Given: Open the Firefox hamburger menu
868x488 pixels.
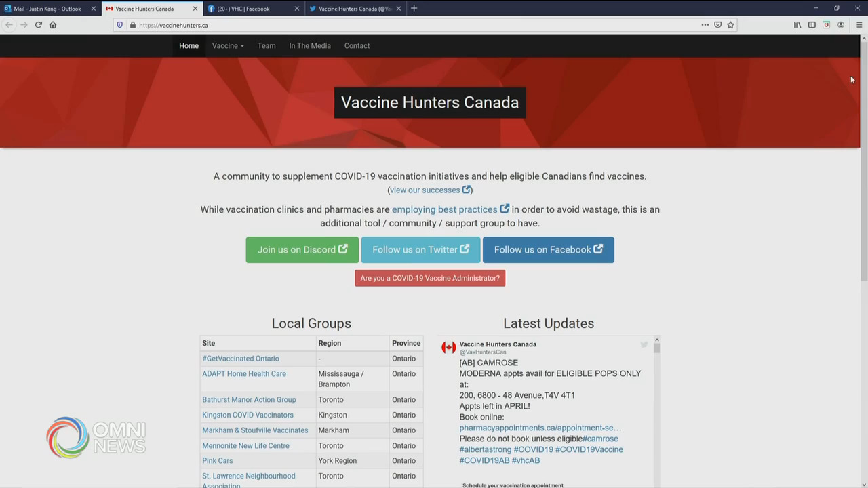Looking at the screenshot, I should pos(859,25).
